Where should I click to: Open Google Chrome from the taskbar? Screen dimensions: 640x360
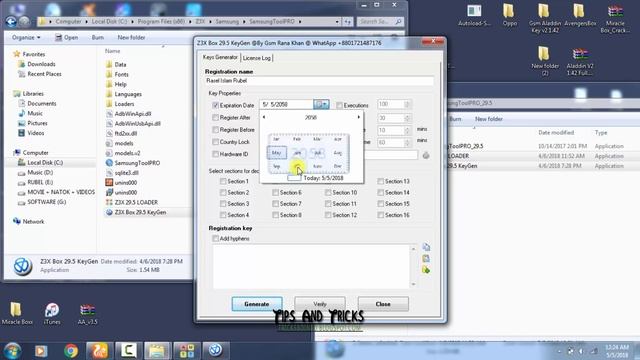tap(71, 351)
